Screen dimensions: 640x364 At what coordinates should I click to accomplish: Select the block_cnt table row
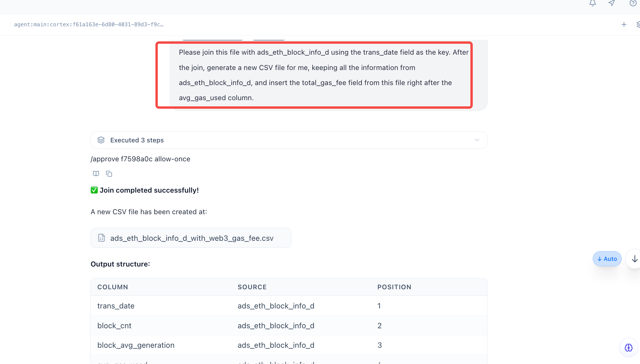coord(288,326)
